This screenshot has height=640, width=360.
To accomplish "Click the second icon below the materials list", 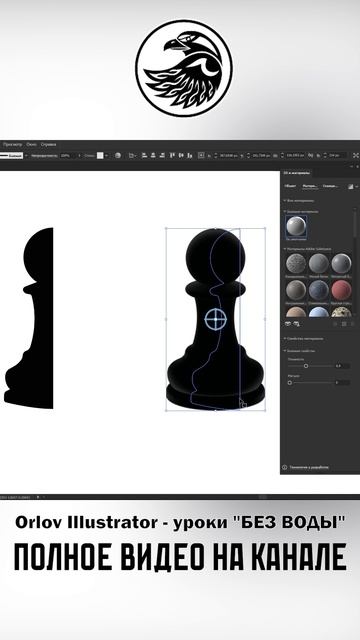I will [x=297, y=324].
